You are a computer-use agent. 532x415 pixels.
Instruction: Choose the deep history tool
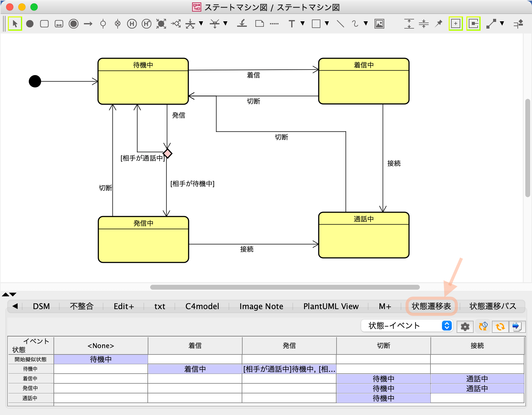point(147,23)
